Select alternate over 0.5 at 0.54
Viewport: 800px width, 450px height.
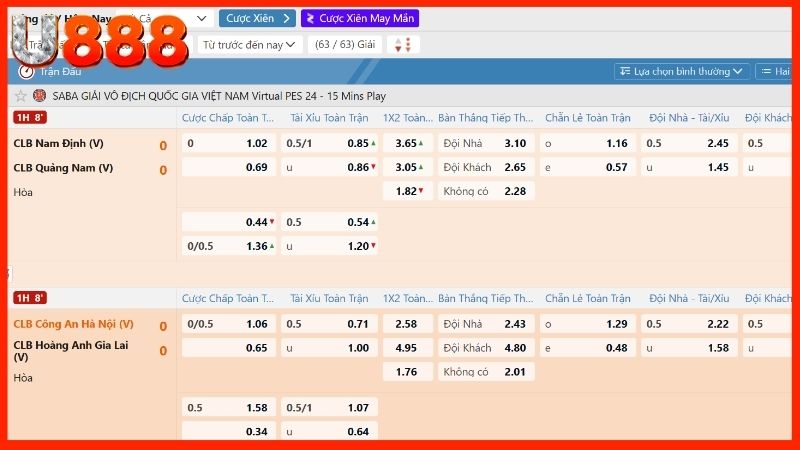click(329, 222)
